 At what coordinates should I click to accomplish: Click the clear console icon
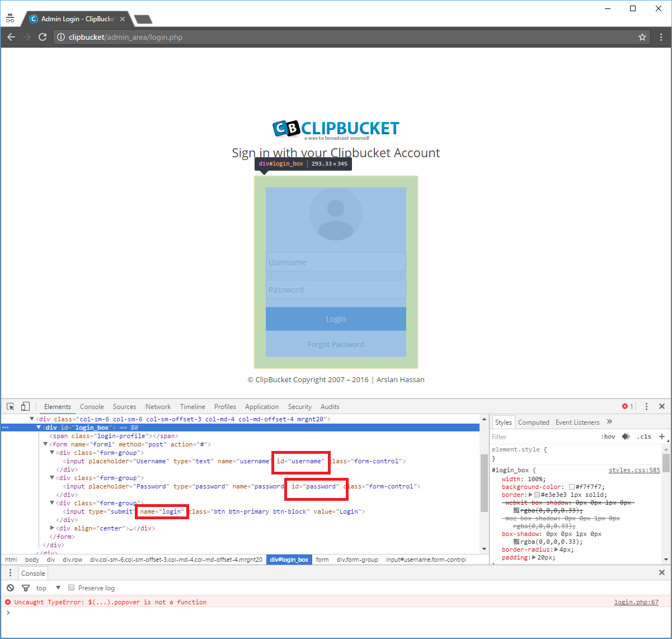pos(10,588)
